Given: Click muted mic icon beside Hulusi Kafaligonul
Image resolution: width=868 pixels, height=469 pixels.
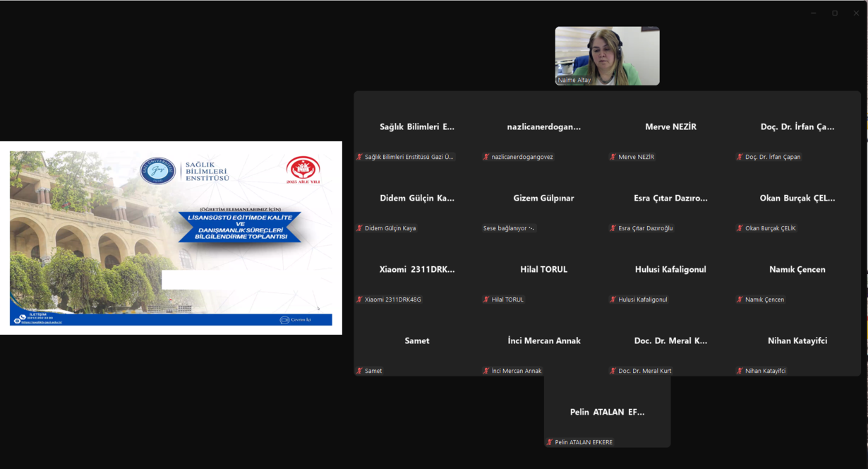Looking at the screenshot, I should tap(613, 299).
